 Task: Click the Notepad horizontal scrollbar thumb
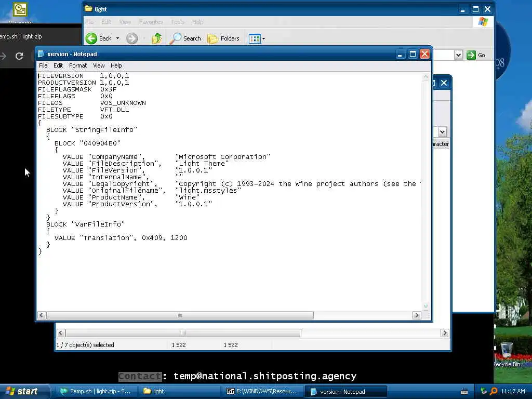coord(180,315)
